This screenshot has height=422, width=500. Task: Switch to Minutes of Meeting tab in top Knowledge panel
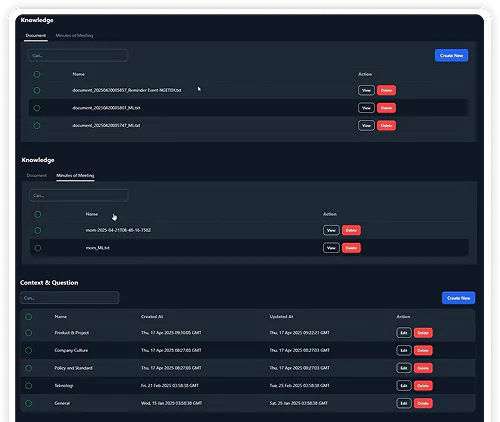[74, 35]
